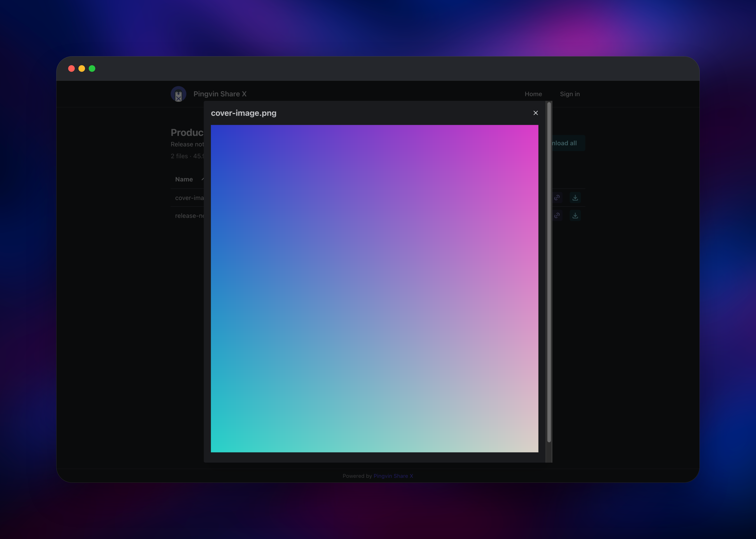Close the cover-image.png preview dialog

click(x=535, y=113)
